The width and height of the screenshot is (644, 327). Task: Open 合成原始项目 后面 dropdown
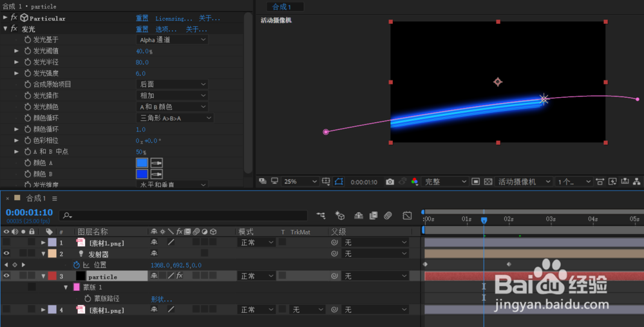click(x=172, y=84)
